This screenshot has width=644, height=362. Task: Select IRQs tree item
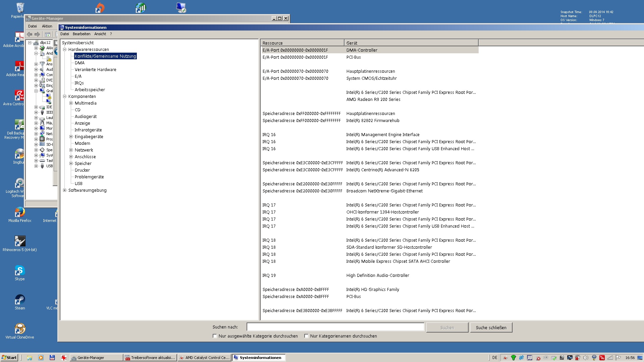click(x=79, y=83)
